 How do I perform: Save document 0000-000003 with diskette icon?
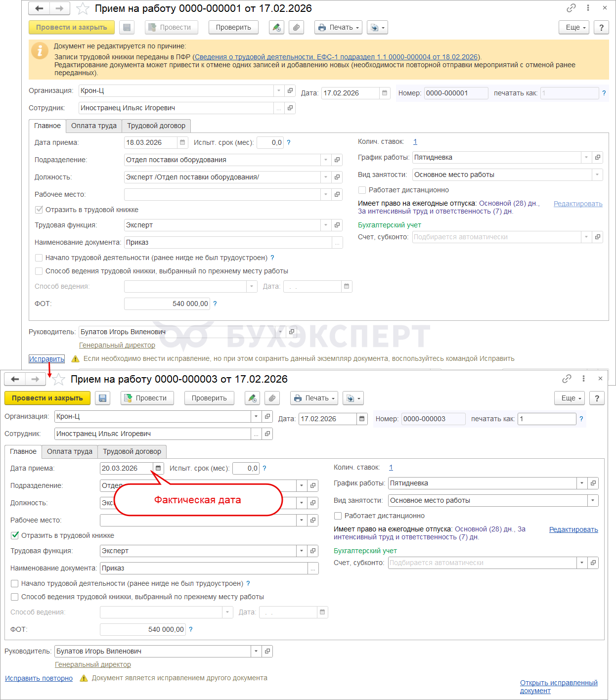coord(103,398)
